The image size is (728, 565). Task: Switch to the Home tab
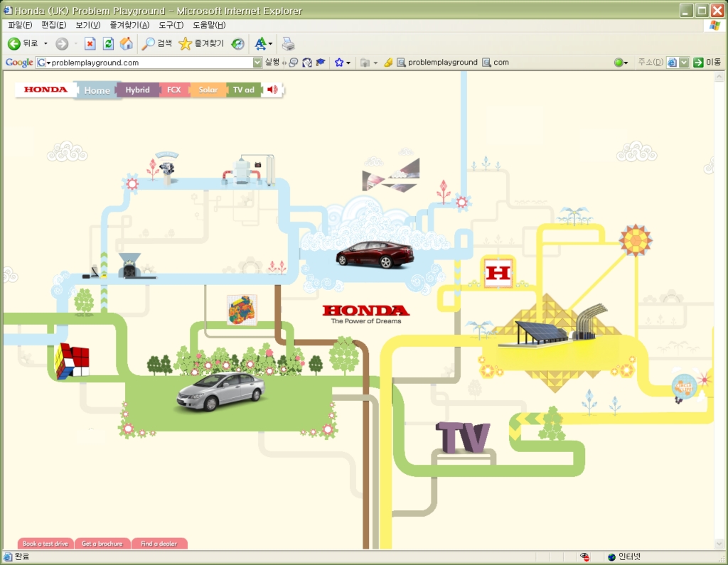click(97, 90)
